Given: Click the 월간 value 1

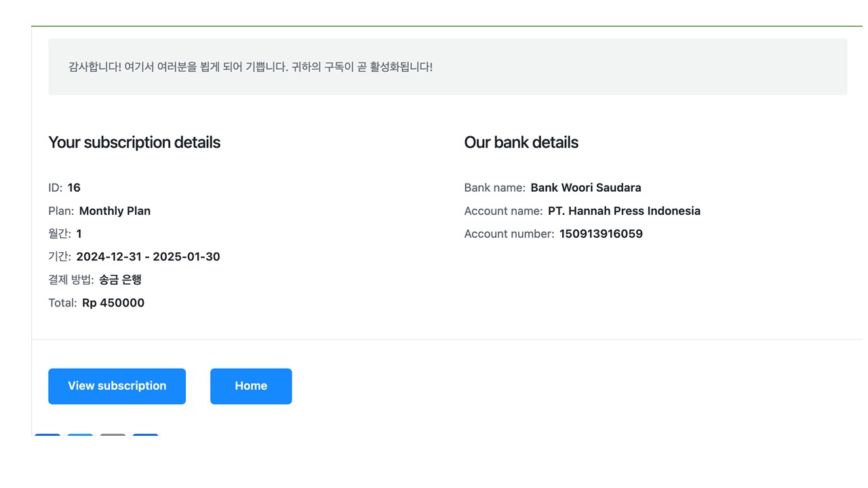Looking at the screenshot, I should 79,234.
